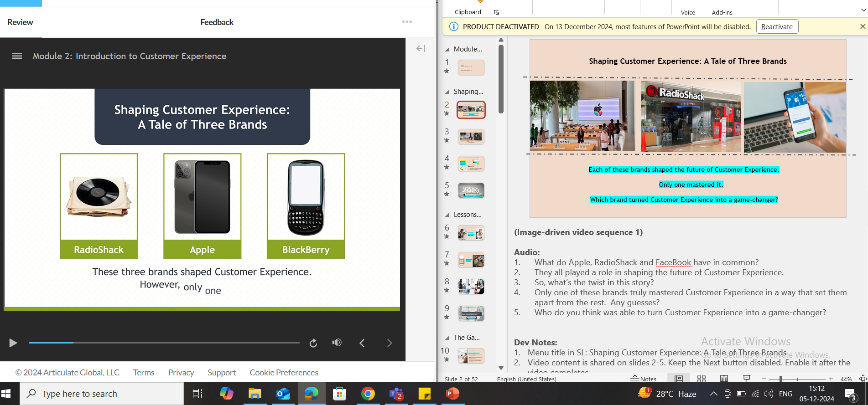
Task: Collapse the Module section in slide panel
Action: pos(447,49)
